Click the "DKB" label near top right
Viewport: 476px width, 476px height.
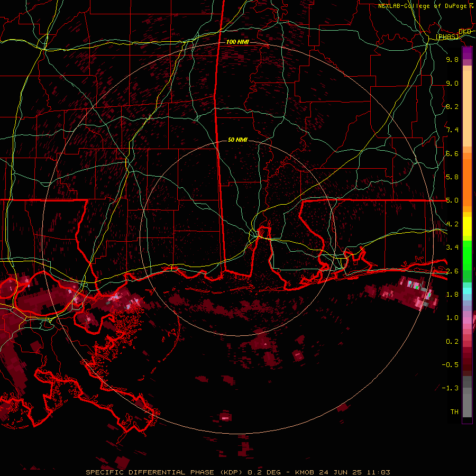465,32
